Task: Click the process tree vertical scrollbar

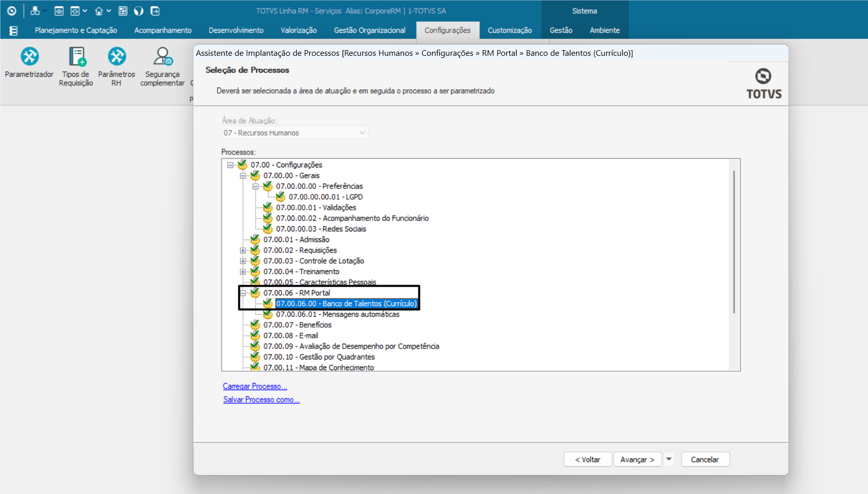Action: coord(734,242)
